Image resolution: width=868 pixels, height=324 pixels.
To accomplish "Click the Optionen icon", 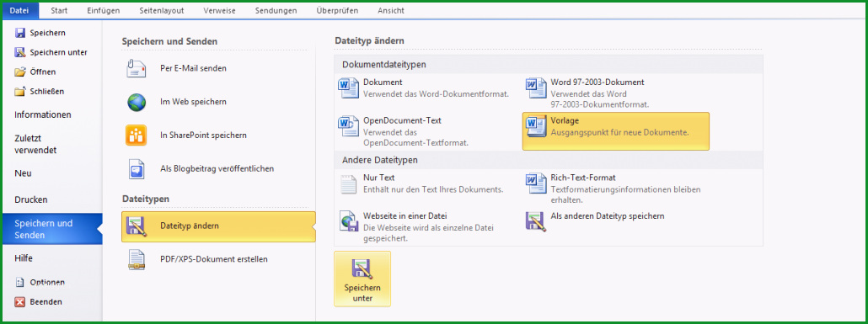I will (20, 282).
